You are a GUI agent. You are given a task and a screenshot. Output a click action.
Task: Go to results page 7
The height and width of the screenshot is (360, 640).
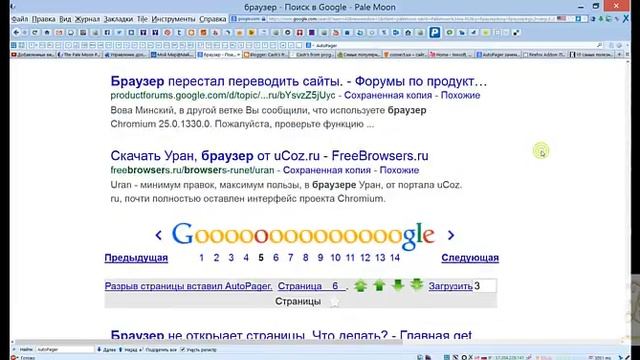point(291,258)
